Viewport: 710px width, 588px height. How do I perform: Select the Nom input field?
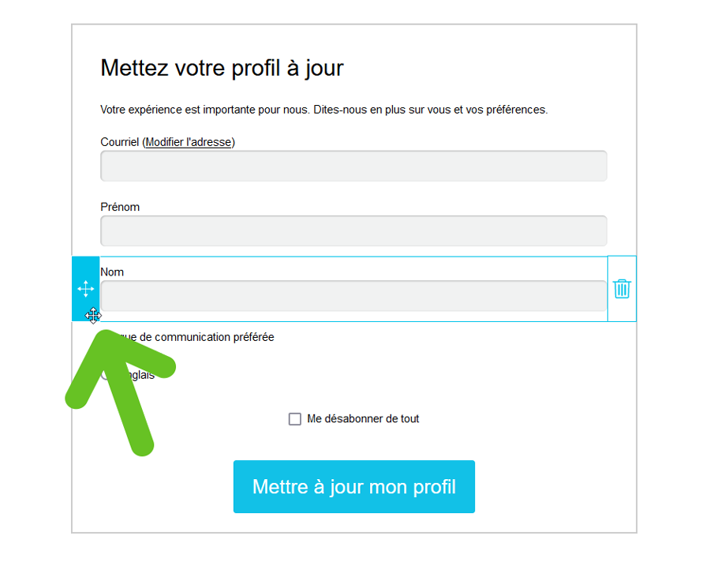point(353,296)
